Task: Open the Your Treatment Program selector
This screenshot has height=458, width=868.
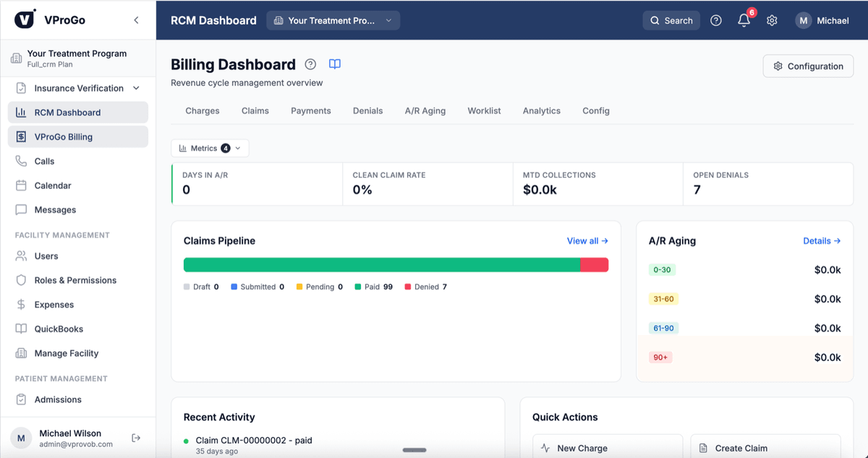Action: coord(333,20)
